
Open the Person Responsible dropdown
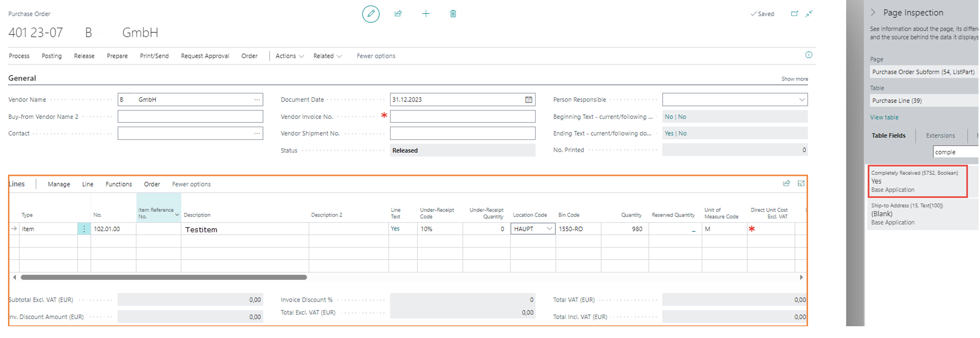coord(802,100)
